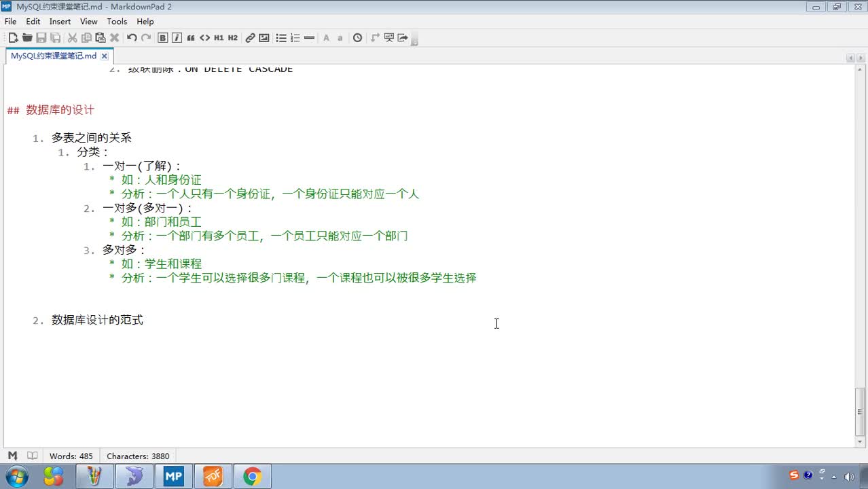Insert an image with the picture icon
The height and width of the screenshot is (489, 868).
(x=264, y=38)
